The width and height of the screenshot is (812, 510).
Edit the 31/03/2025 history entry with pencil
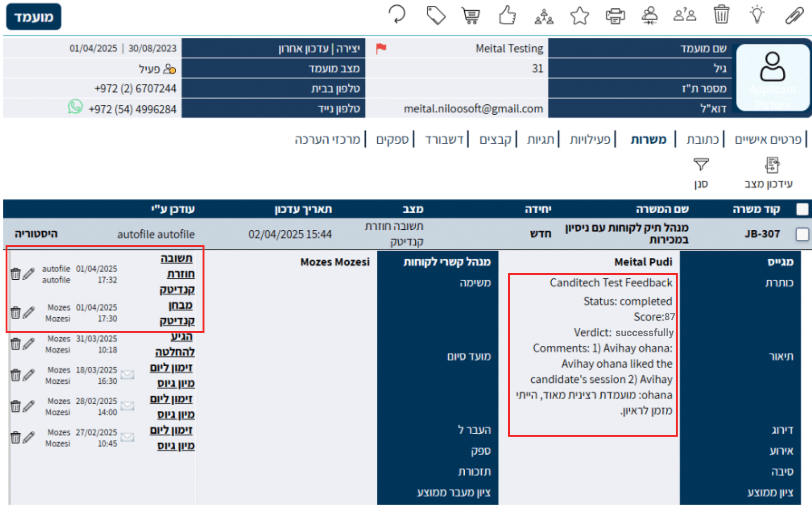point(29,344)
